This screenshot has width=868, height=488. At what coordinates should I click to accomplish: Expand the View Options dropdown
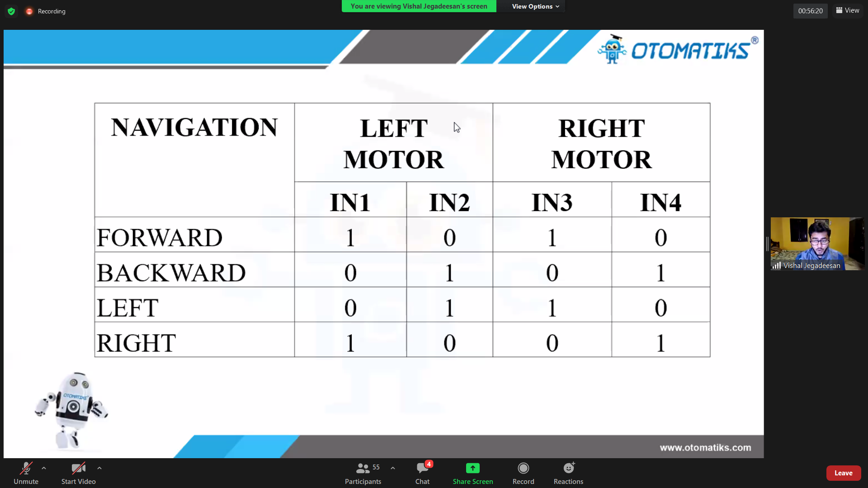535,6
